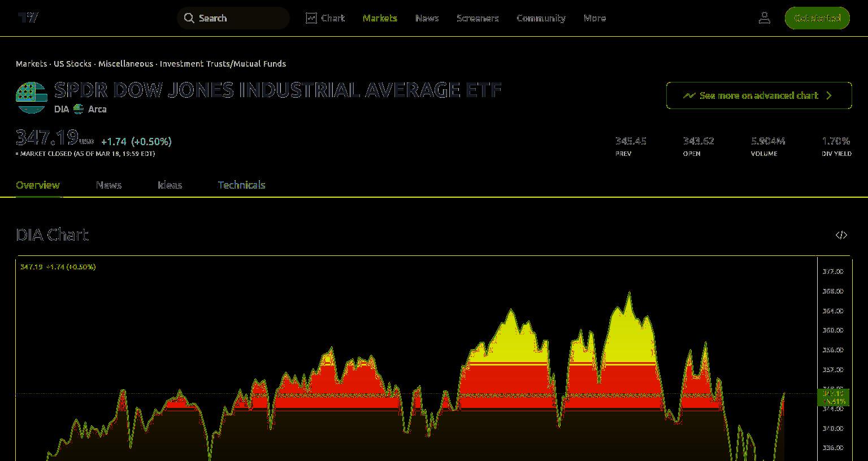Switch to the Ideas tab
Image resolution: width=868 pixels, height=461 pixels.
[170, 185]
